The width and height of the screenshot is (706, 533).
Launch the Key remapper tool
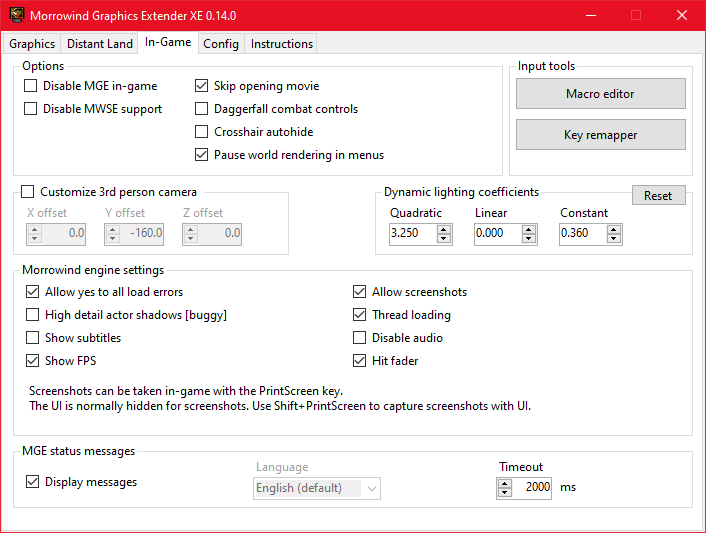point(601,135)
